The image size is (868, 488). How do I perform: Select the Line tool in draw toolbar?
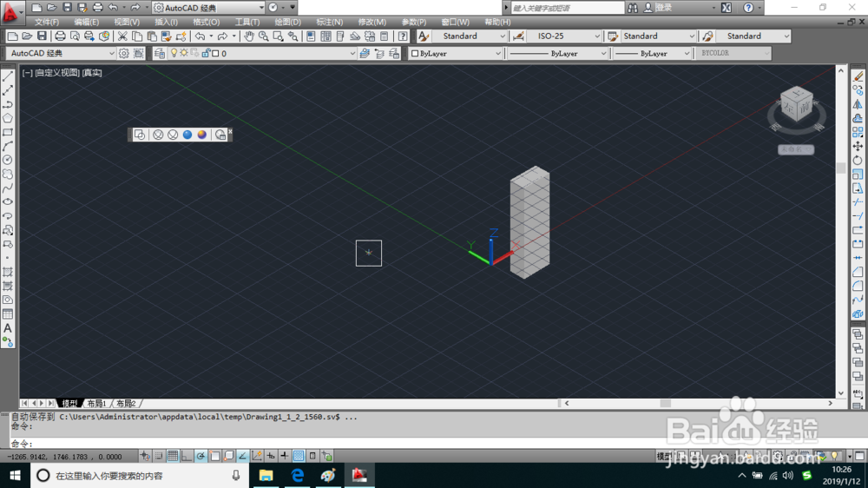click(8, 76)
